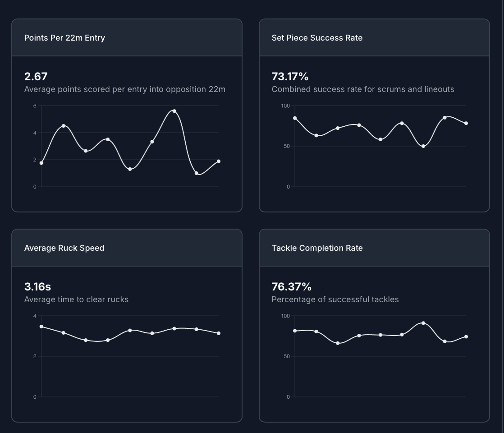Click the Points Per 22m Entry card title
504x433 pixels.
pyautogui.click(x=64, y=38)
